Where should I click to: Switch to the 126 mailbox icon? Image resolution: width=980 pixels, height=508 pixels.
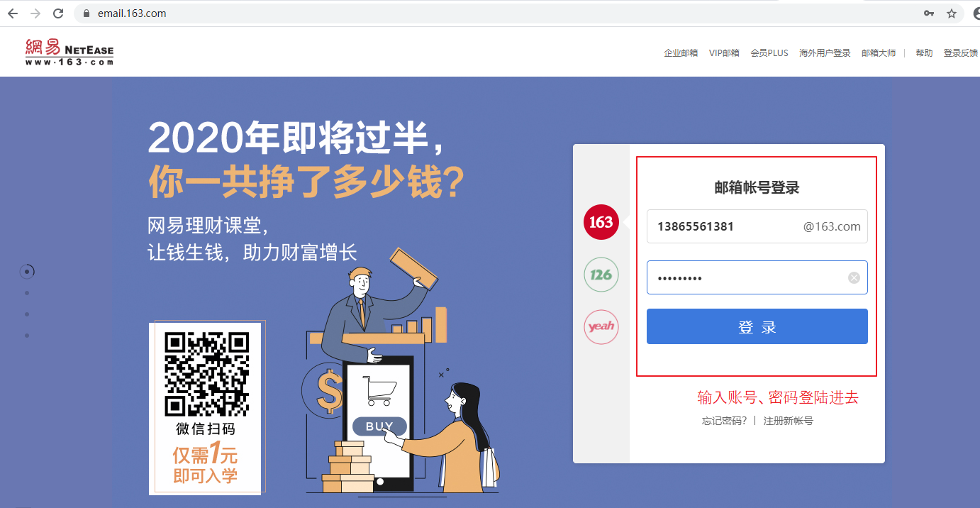601,275
